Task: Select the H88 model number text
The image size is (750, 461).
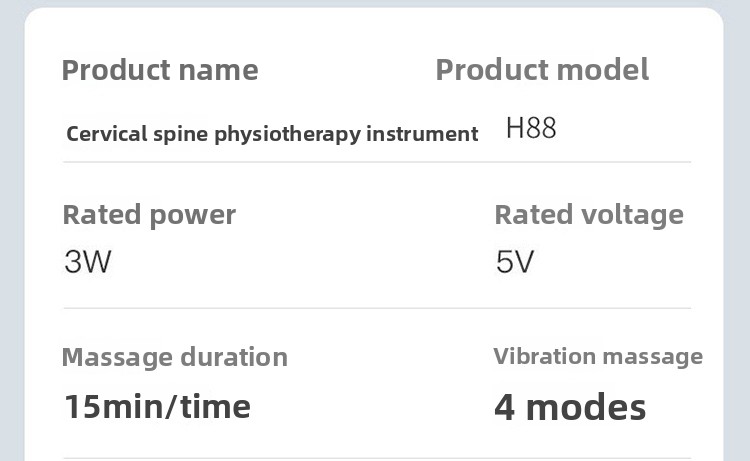Action: coord(531,128)
